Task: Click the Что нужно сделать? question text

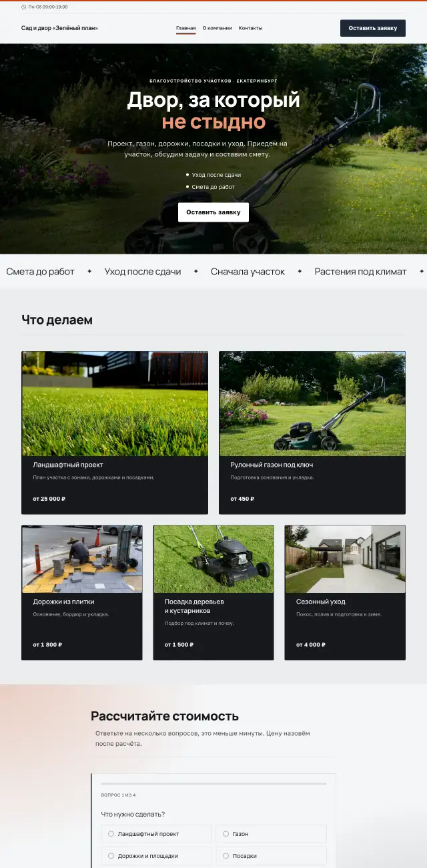Action: coord(133,815)
